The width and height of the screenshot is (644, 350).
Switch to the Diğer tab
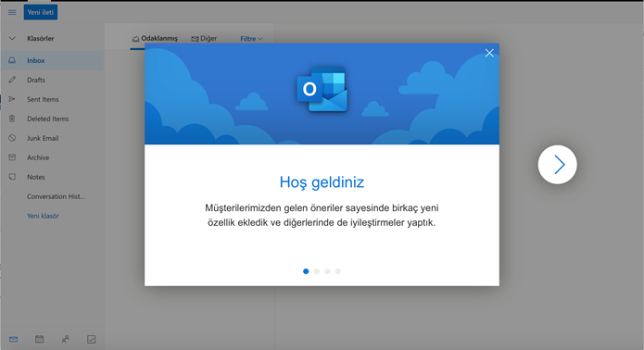coord(204,38)
